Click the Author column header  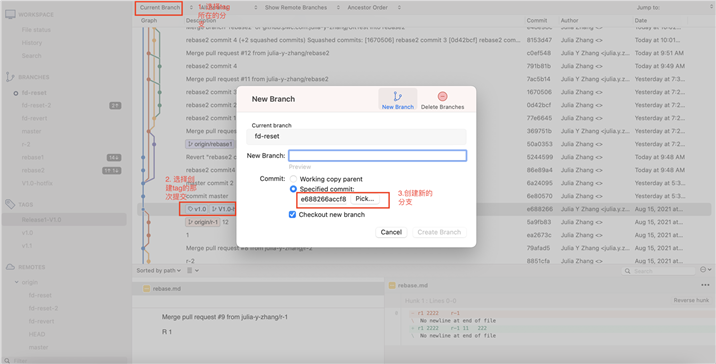coord(569,21)
